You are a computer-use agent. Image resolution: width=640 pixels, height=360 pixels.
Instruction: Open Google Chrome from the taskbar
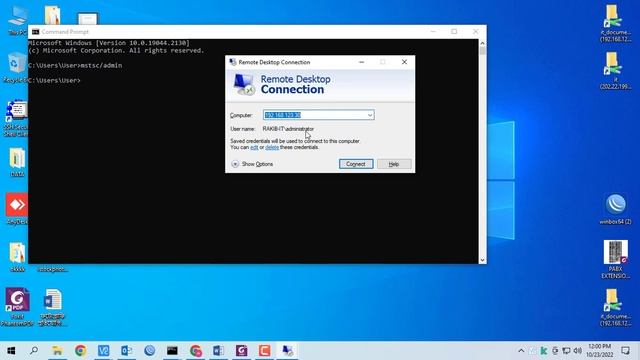pyautogui.click(x=80, y=351)
